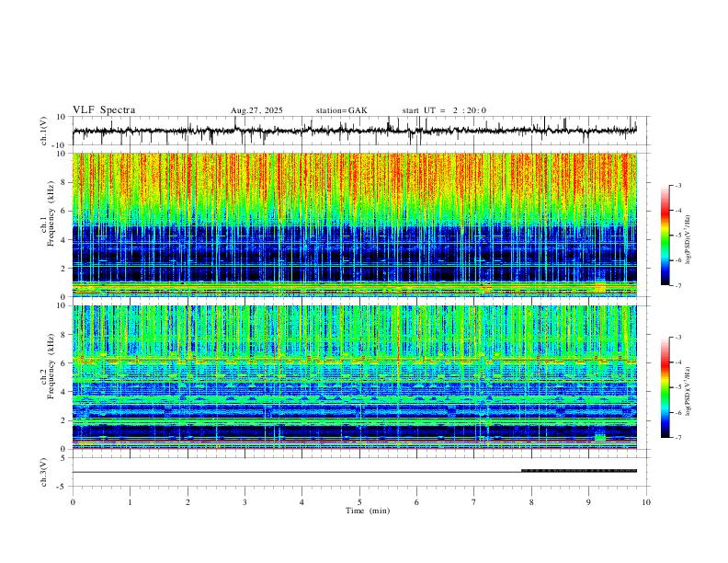Select the "ch.1 Frequency (kHz)" axis label
Screen dimensions: 728x563
pyautogui.click(x=48, y=213)
